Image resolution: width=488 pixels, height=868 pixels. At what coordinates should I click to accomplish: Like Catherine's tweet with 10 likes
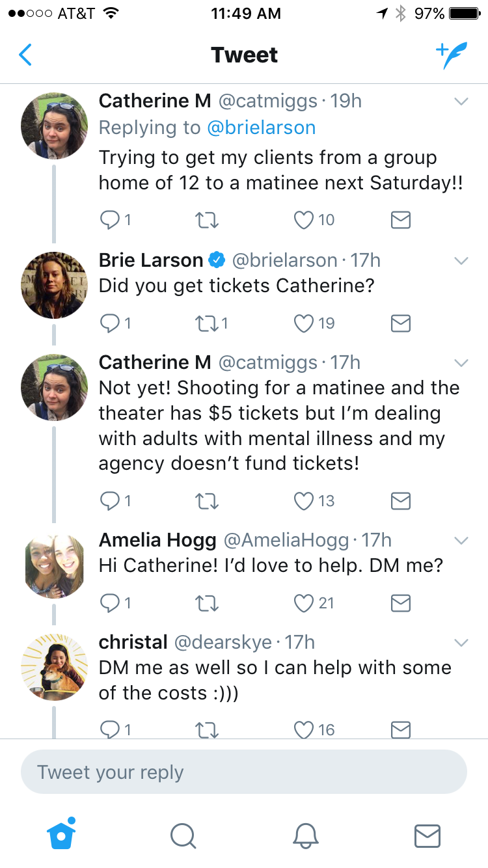pos(304,221)
